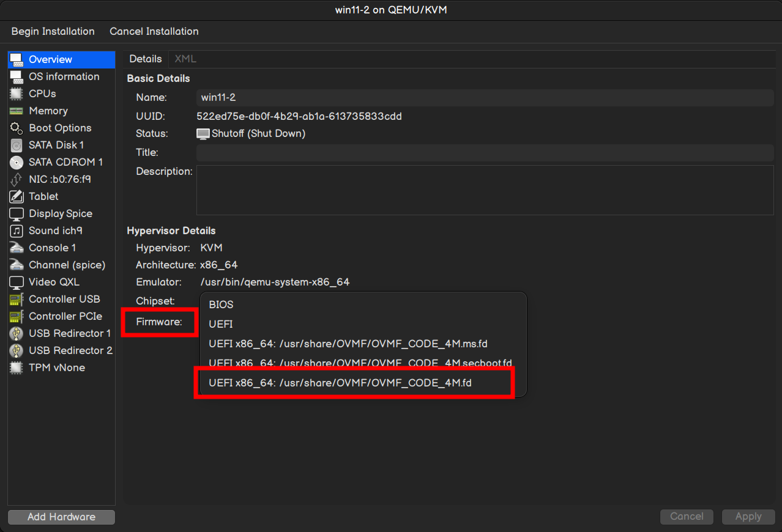Click the Apply button

748,517
